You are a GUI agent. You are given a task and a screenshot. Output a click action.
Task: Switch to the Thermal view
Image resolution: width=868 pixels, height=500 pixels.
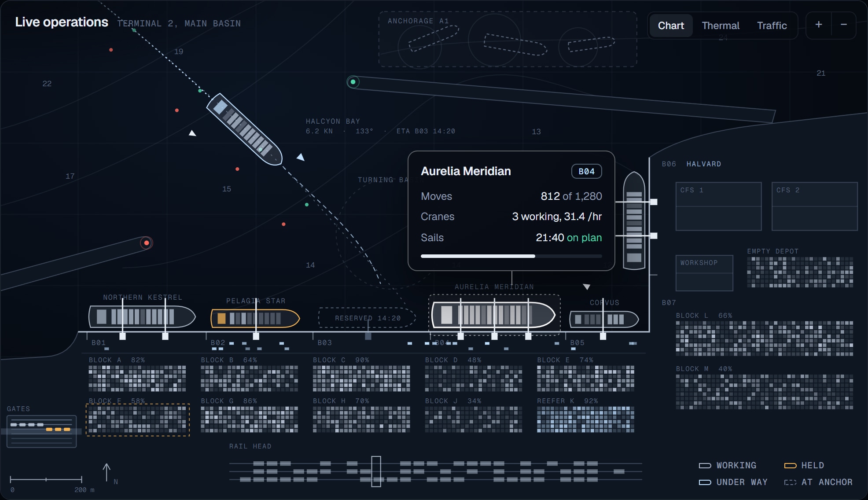pyautogui.click(x=721, y=26)
